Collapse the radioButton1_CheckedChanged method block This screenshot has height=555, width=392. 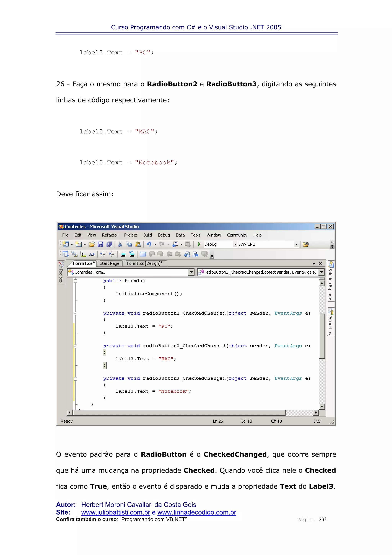(75, 314)
